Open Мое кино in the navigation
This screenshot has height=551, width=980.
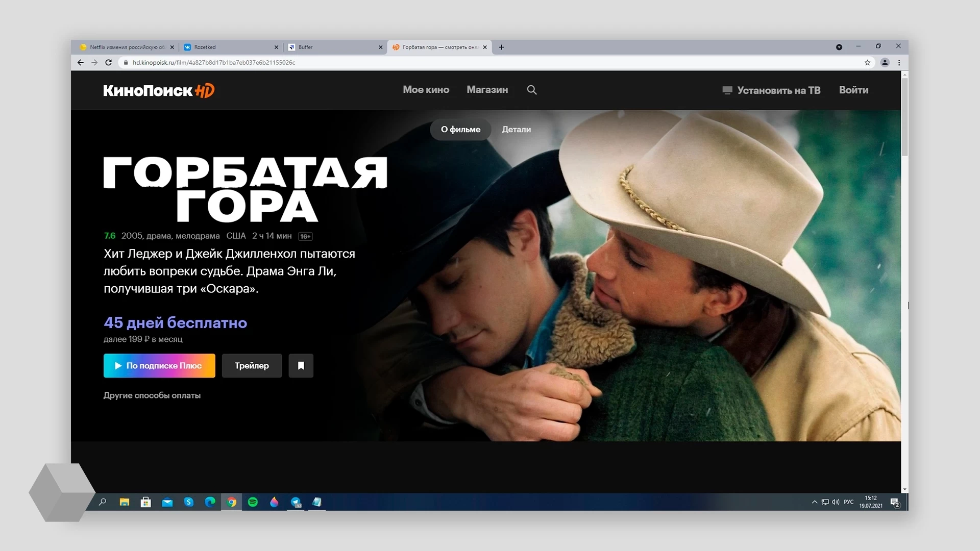pos(426,90)
